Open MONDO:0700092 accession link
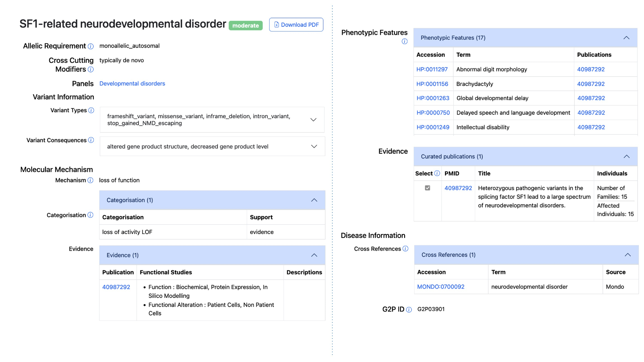This screenshot has width=644, height=362. (x=440, y=287)
